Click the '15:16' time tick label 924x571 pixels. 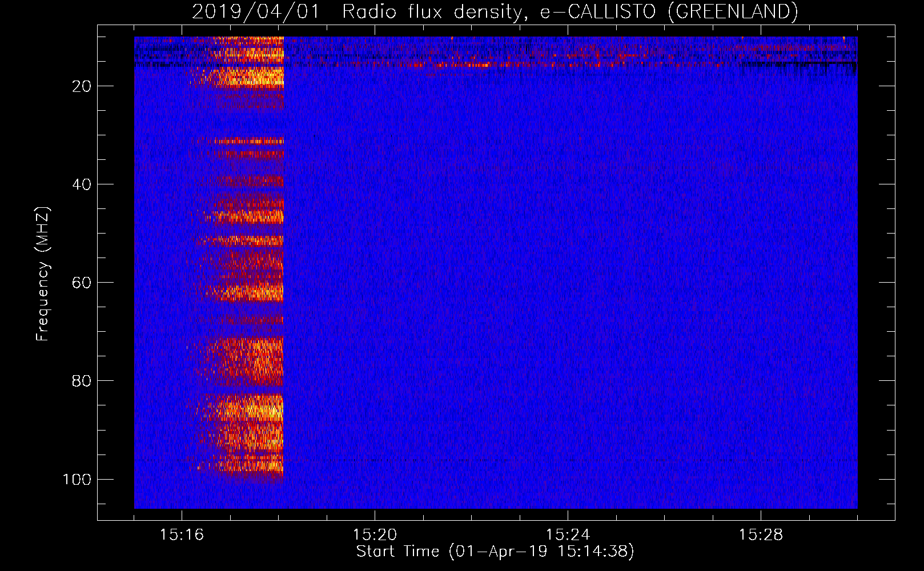[x=182, y=535]
